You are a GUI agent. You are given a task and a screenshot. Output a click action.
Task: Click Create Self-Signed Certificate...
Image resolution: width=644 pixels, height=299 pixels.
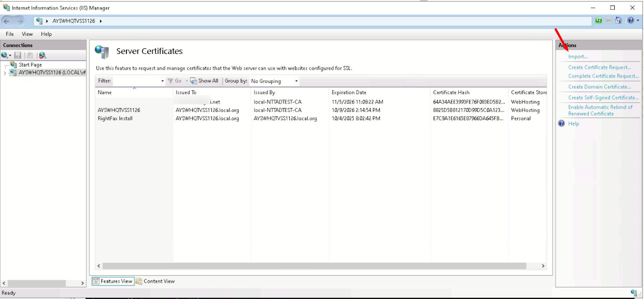603,98
